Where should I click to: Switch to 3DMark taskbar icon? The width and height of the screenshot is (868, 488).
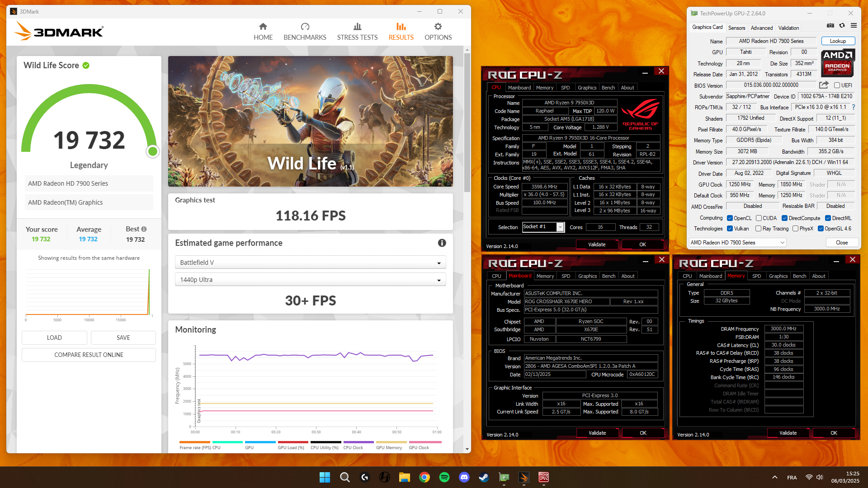coord(524,477)
